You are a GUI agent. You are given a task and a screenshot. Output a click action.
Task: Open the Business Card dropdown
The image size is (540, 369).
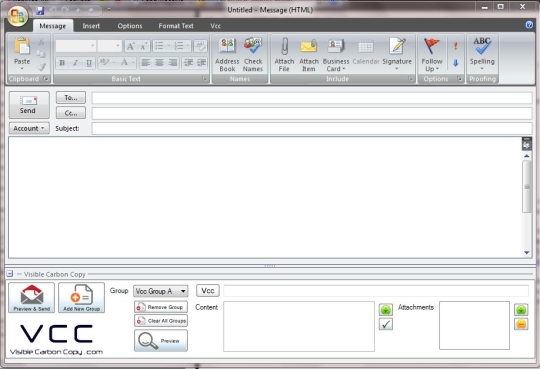point(336,54)
